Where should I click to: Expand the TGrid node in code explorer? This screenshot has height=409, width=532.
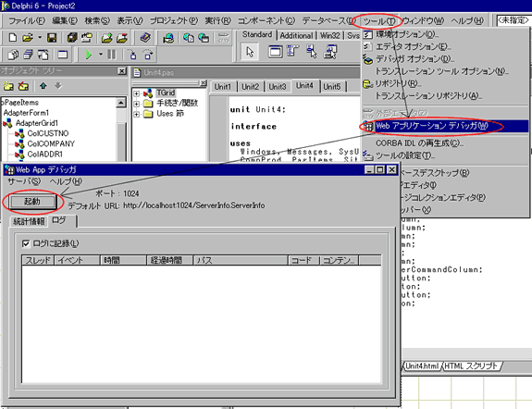coord(136,93)
